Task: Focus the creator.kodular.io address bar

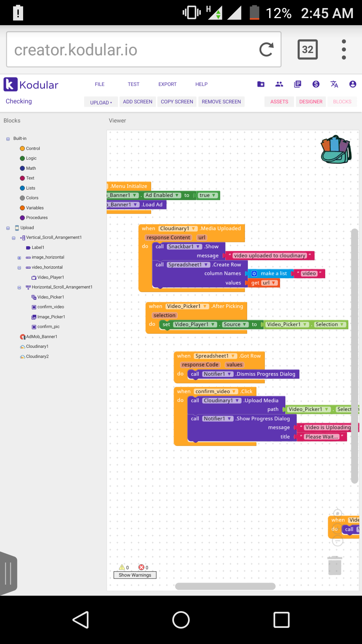Action: 144,50
